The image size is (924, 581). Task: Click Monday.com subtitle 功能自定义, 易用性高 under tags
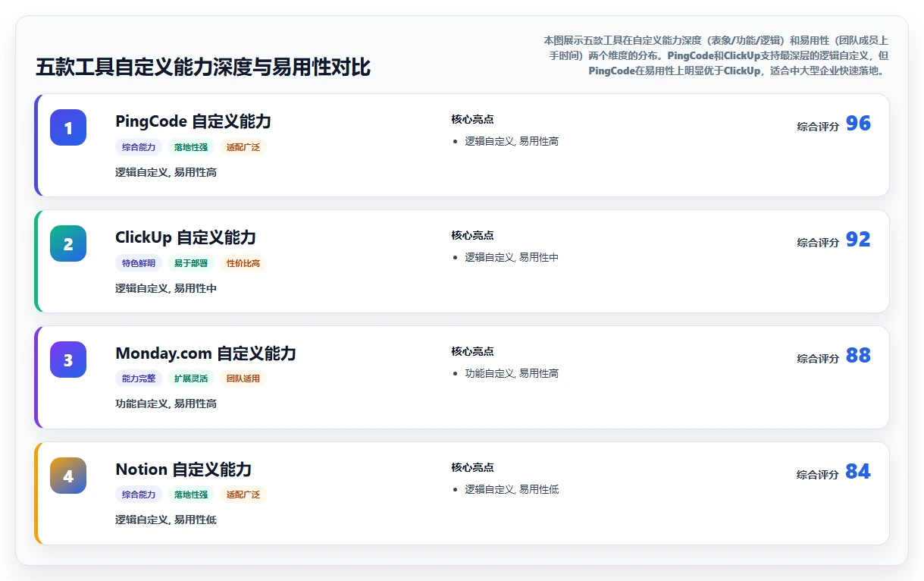[166, 404]
